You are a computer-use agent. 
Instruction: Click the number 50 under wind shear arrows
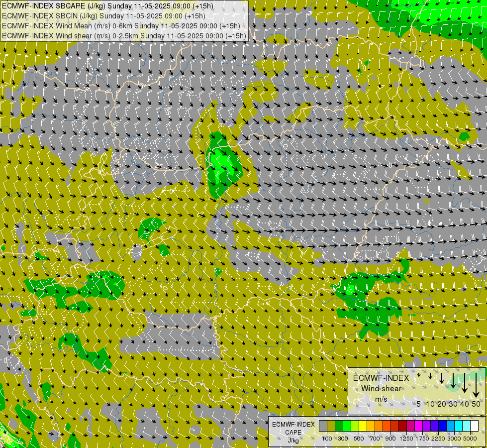point(476,404)
